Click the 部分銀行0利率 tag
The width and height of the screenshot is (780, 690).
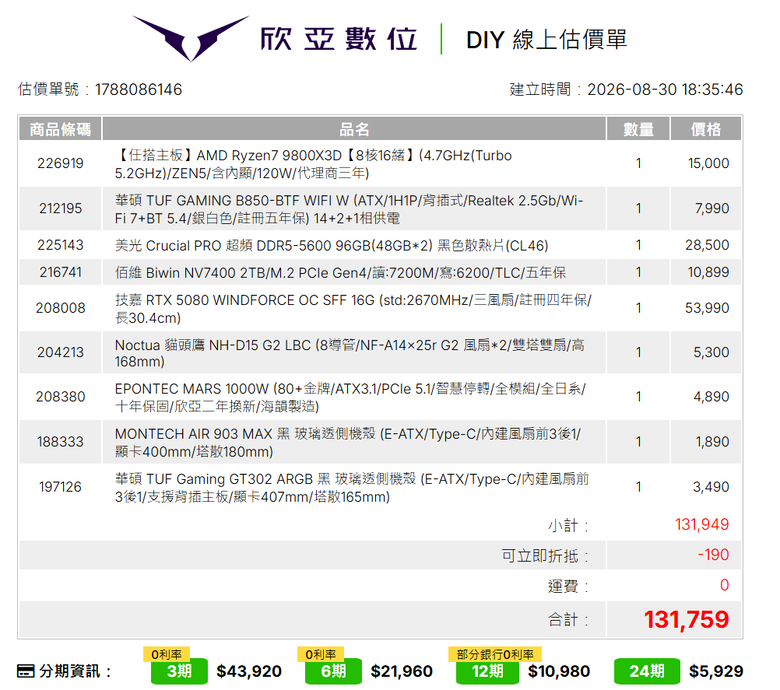pos(494,654)
